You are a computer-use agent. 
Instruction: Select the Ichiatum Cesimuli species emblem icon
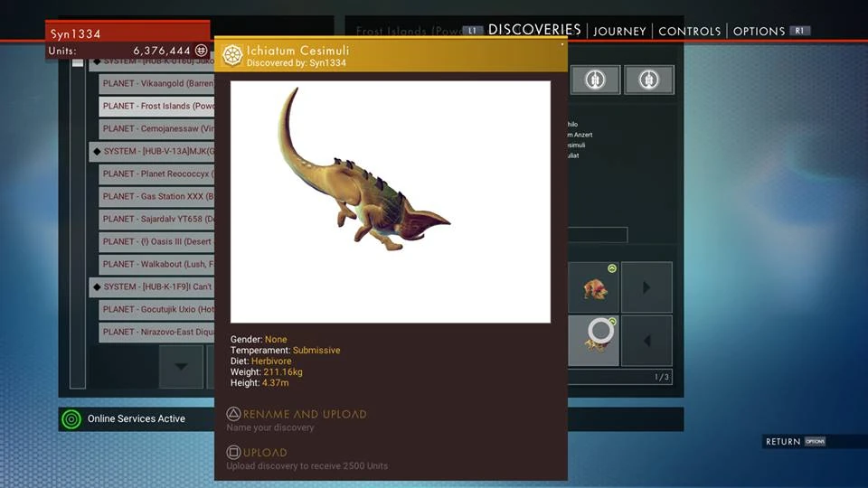(x=232, y=55)
